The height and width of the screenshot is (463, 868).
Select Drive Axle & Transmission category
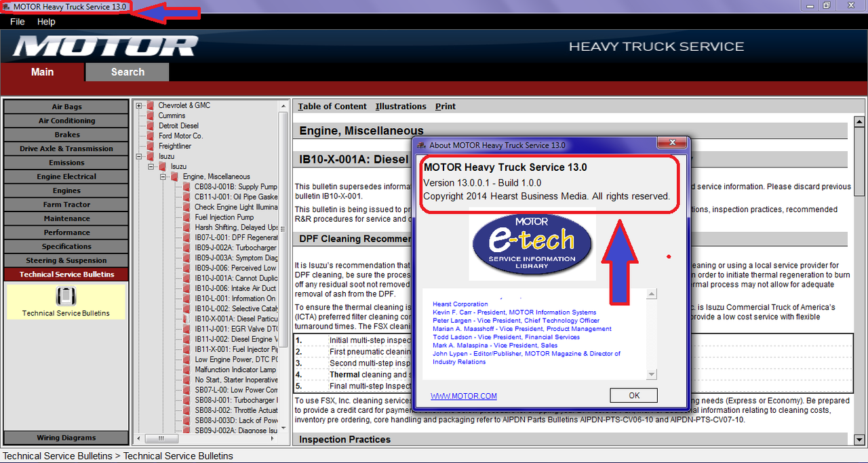pos(66,148)
